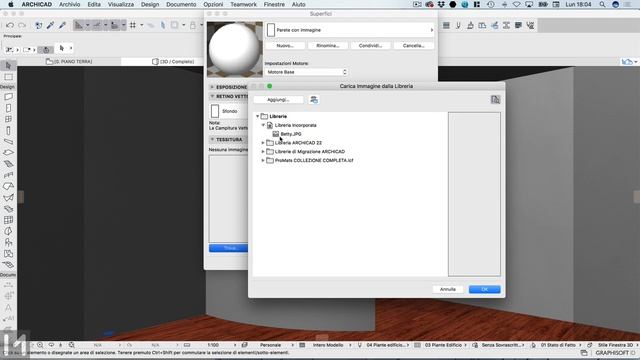Select the Betty.JPG image file
Viewport: 640px width, 360px height.
coord(291,134)
